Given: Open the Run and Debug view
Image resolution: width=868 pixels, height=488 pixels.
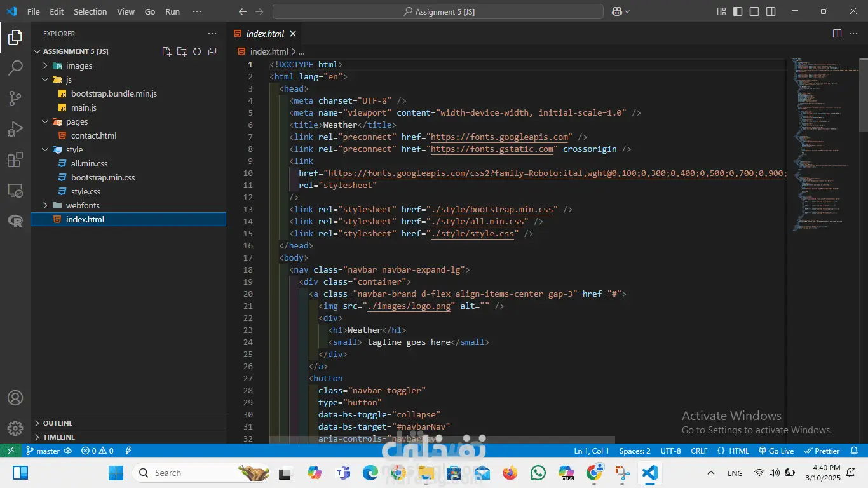Looking at the screenshot, I should (x=15, y=129).
